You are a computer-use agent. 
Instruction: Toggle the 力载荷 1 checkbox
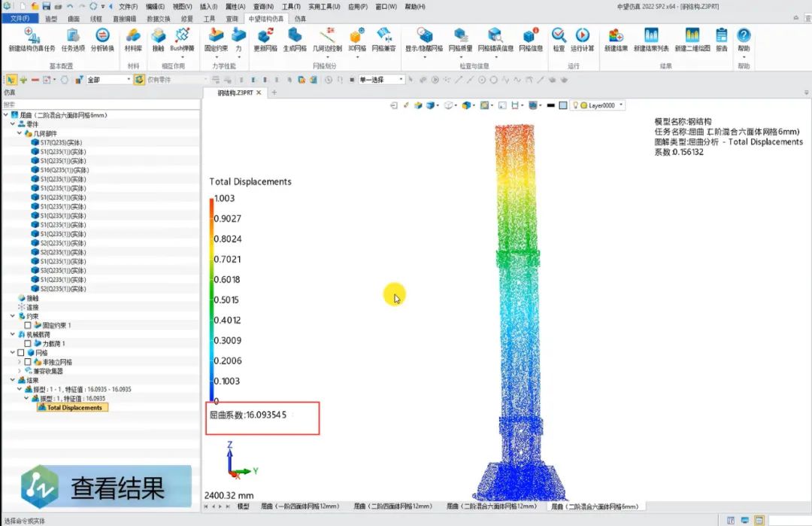pyautogui.click(x=28, y=343)
